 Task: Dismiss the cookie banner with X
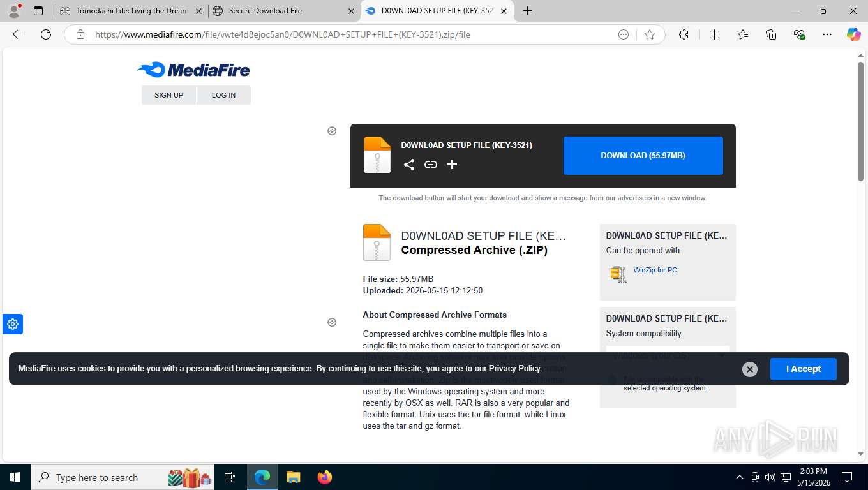pos(750,369)
